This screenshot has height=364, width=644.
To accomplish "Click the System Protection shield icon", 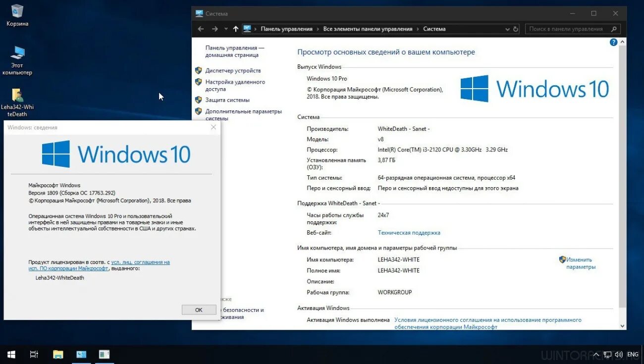I will [199, 100].
